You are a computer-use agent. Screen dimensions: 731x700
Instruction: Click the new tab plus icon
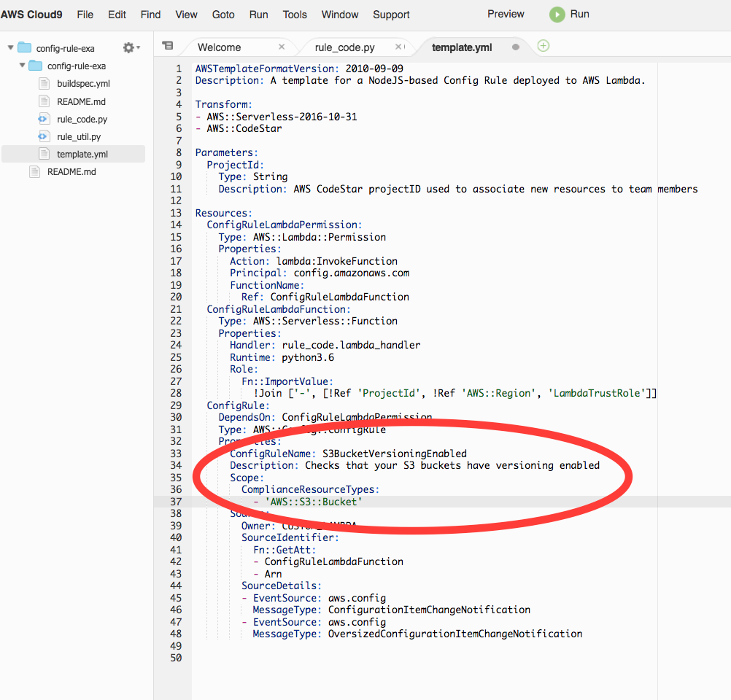tap(543, 46)
